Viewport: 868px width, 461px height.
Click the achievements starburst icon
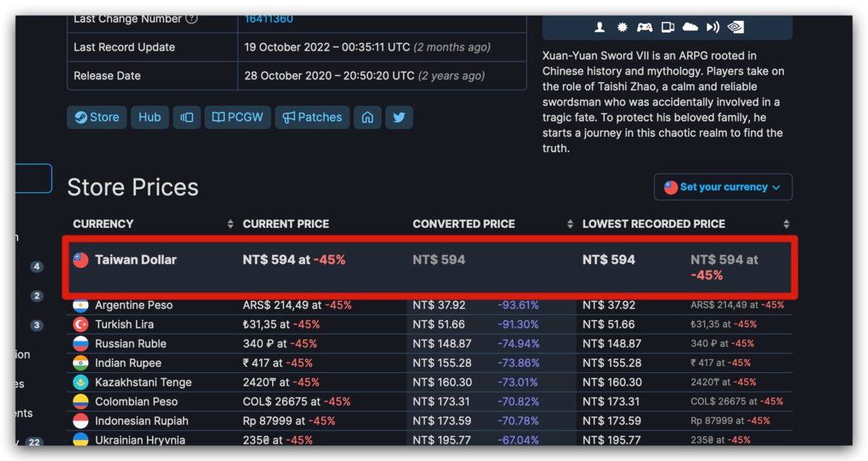(622, 28)
